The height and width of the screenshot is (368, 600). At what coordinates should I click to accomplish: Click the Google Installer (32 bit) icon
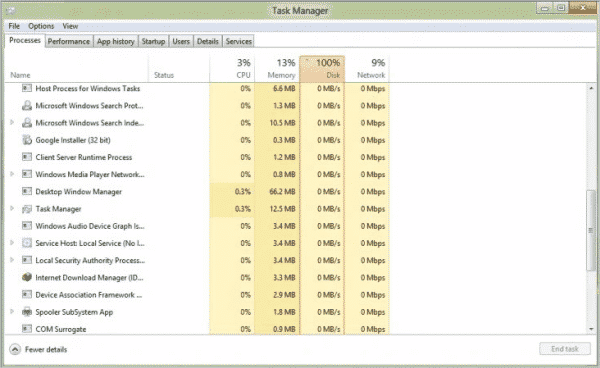[x=27, y=140]
